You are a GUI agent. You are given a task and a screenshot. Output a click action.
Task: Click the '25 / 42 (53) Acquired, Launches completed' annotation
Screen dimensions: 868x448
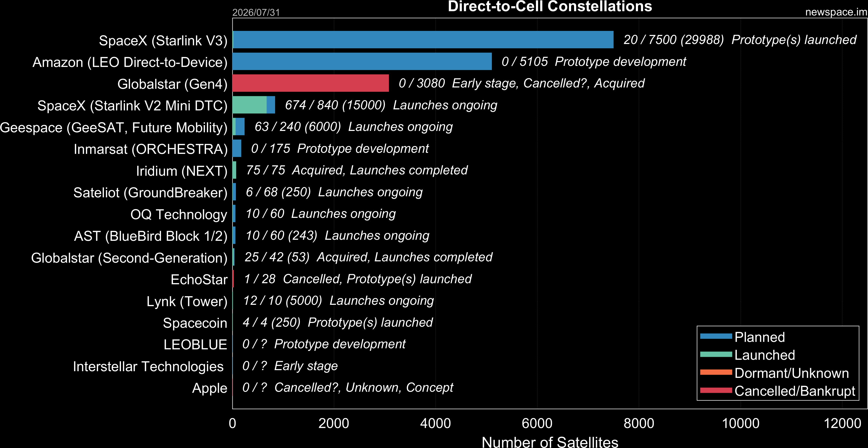[368, 257]
